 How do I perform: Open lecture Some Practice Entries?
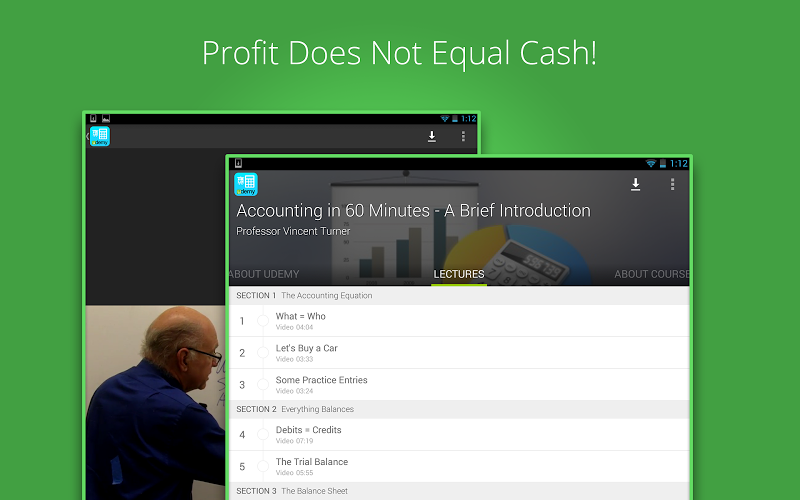pyautogui.click(x=459, y=385)
